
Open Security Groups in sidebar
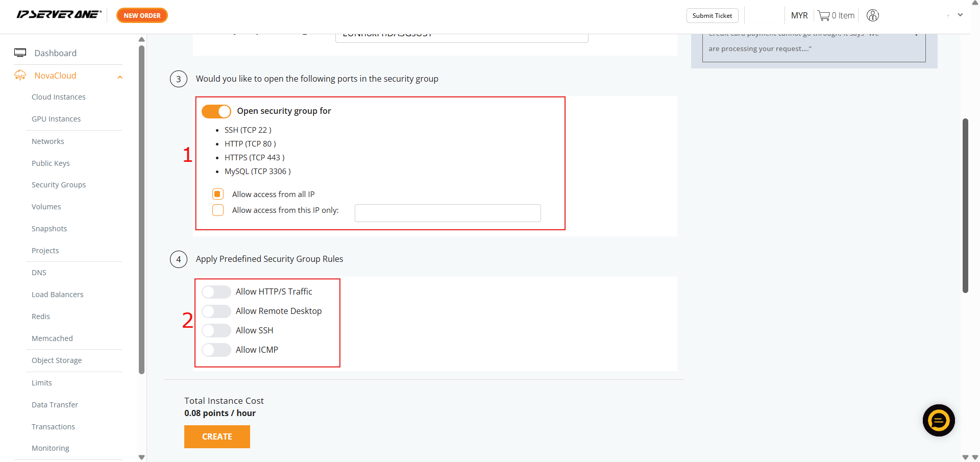(59, 185)
